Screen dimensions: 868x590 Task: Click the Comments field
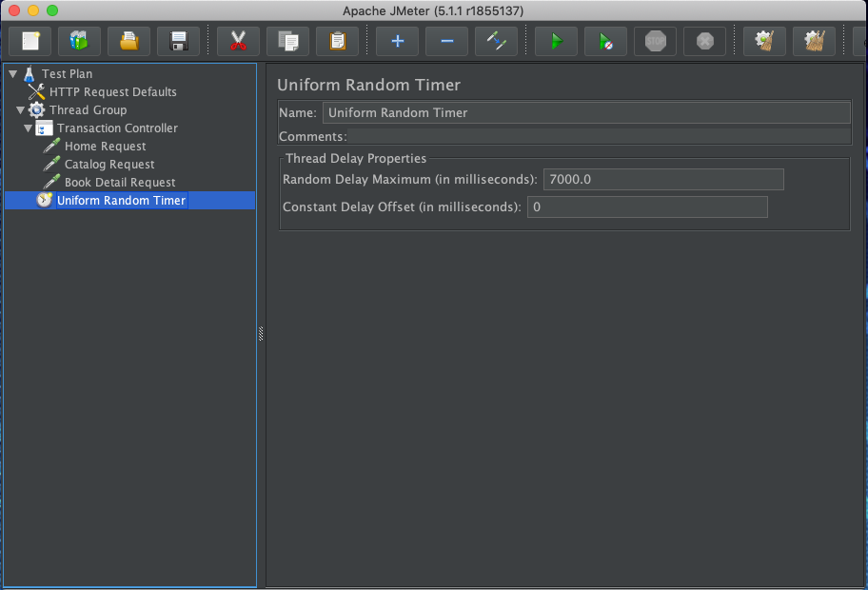coord(599,137)
